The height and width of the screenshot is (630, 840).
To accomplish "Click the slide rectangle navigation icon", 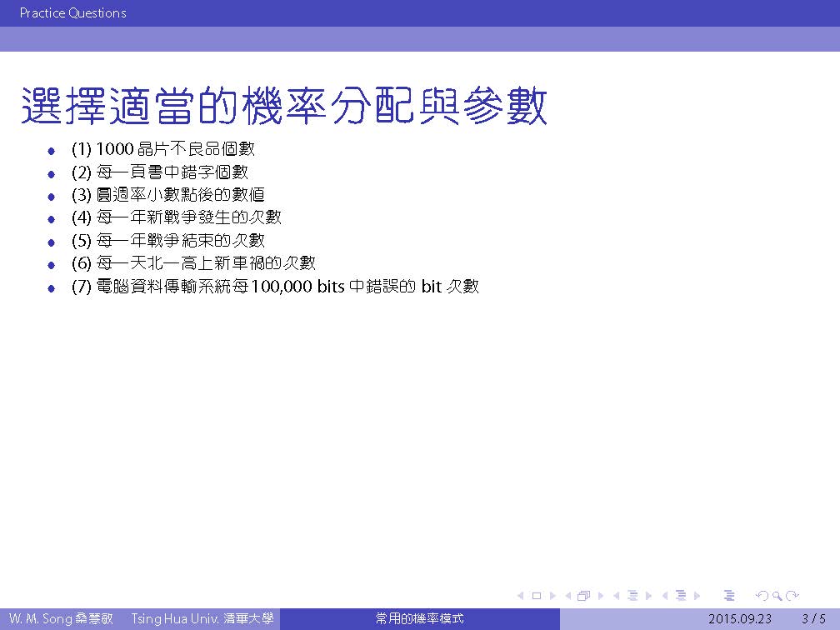I will [x=536, y=596].
